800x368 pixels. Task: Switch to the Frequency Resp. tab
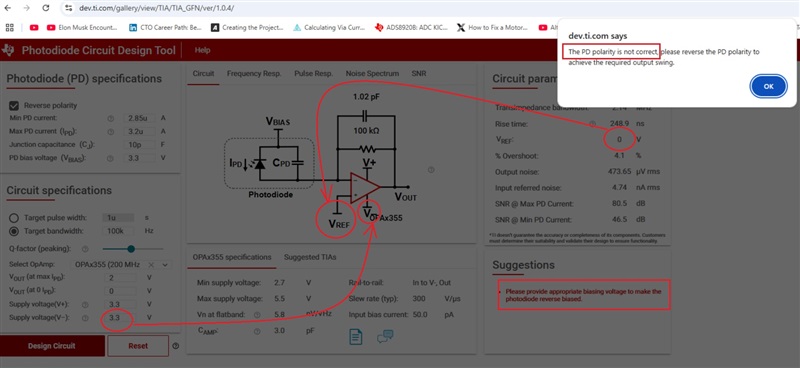(254, 73)
